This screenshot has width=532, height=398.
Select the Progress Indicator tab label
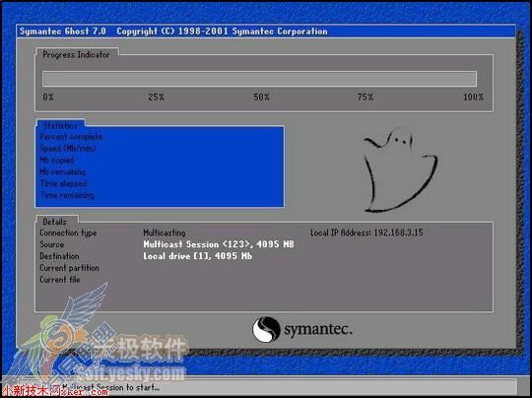76,55
